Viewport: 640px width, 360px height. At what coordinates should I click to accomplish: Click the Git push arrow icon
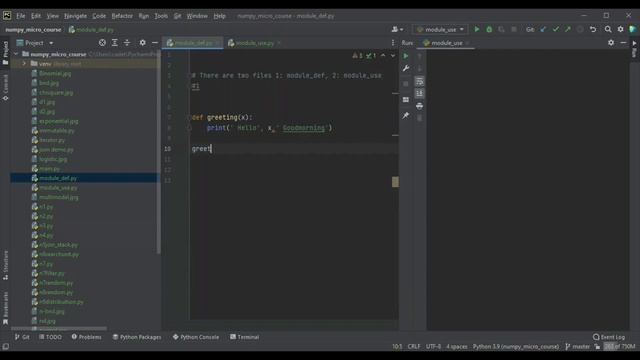568,29
